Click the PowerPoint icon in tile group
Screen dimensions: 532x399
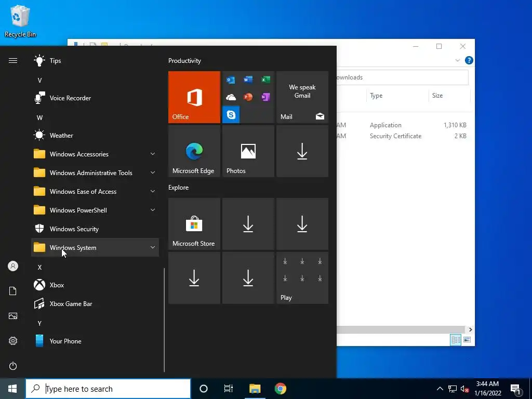[248, 97]
